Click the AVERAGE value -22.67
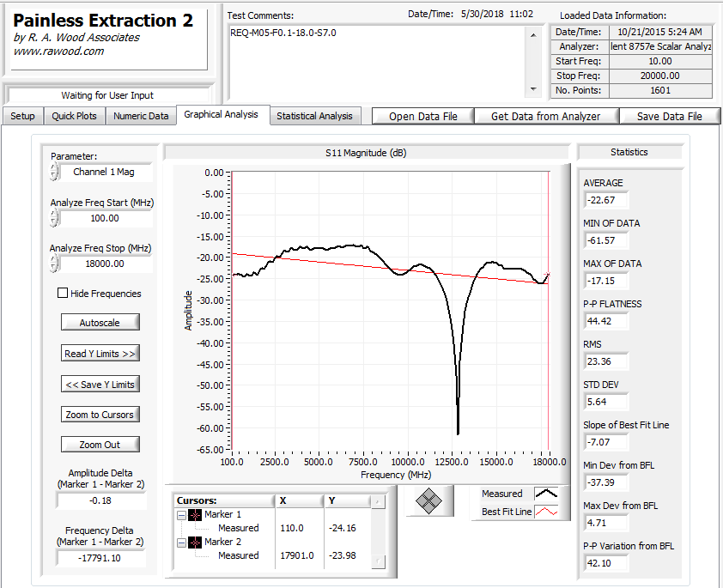The image size is (723, 588). coord(606,200)
